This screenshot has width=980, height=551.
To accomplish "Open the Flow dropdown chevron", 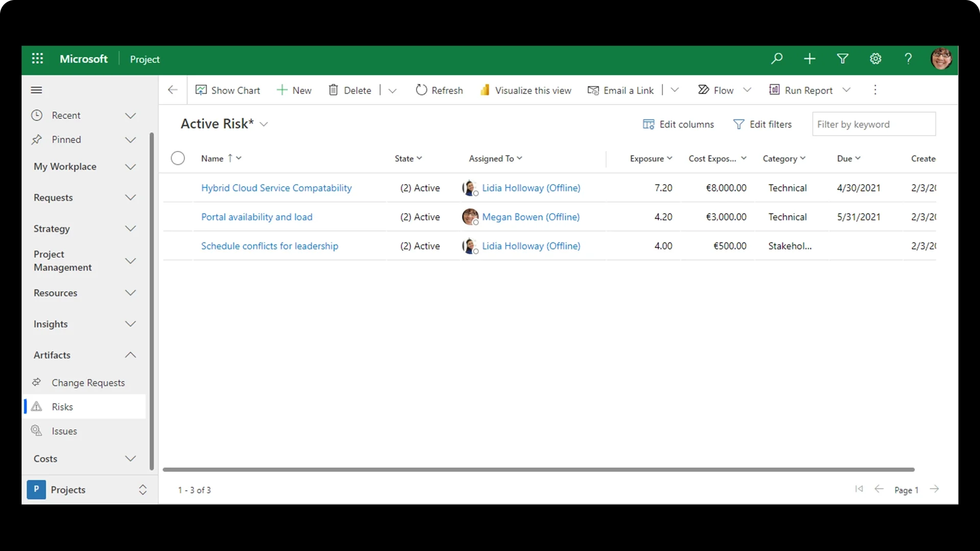I will coord(747,90).
